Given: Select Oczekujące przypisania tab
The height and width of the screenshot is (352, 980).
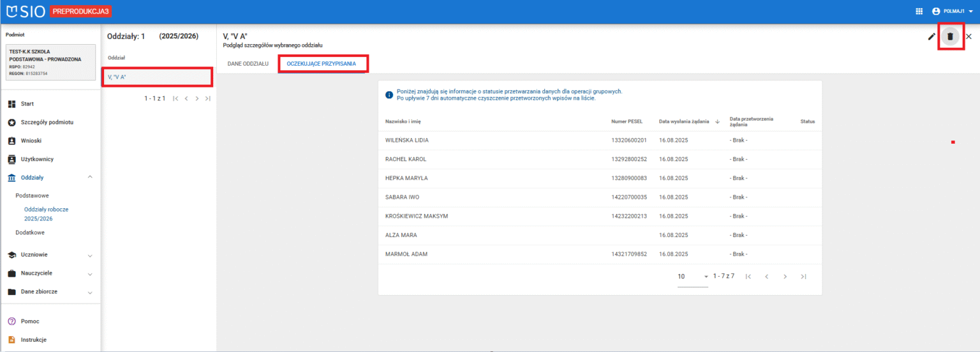Looking at the screenshot, I should click(x=322, y=64).
